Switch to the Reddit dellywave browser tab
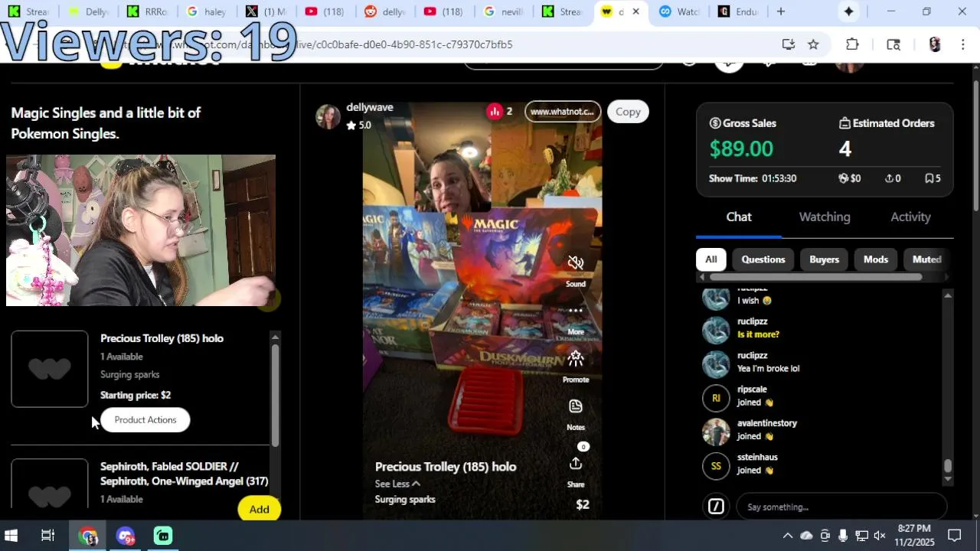Image resolution: width=980 pixels, height=551 pixels. 385,11
